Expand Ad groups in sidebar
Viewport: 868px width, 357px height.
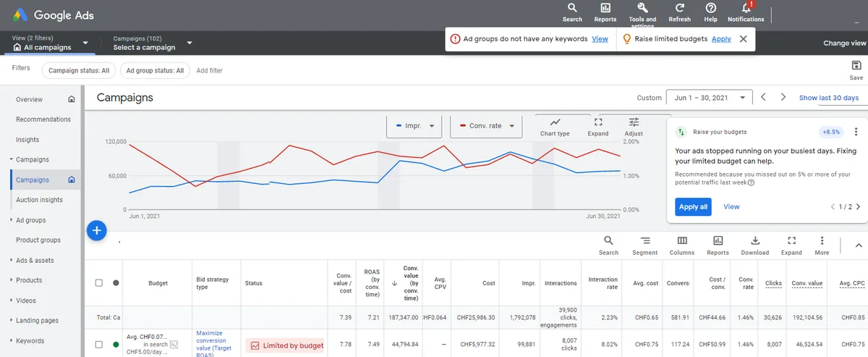[x=12, y=220]
